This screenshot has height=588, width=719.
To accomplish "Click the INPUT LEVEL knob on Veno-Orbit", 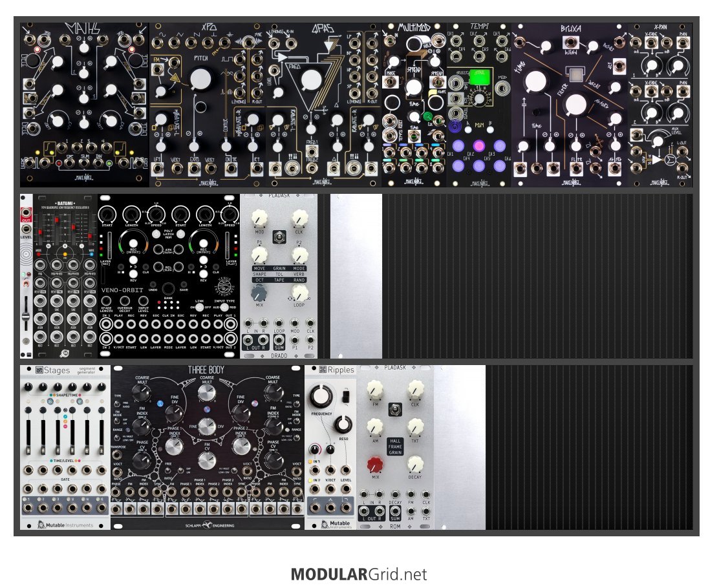I will click(x=143, y=302).
